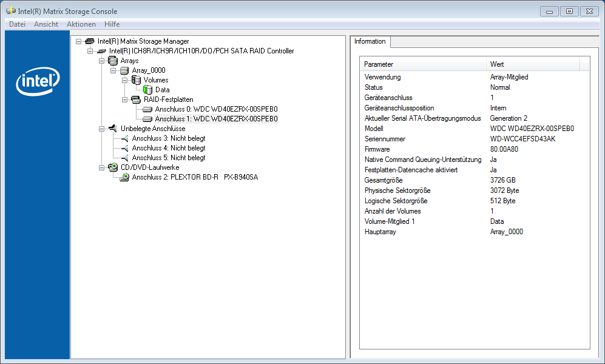The image size is (605, 364).
Task: Click the Arrays disk stack icon
Action: pyautogui.click(x=113, y=61)
